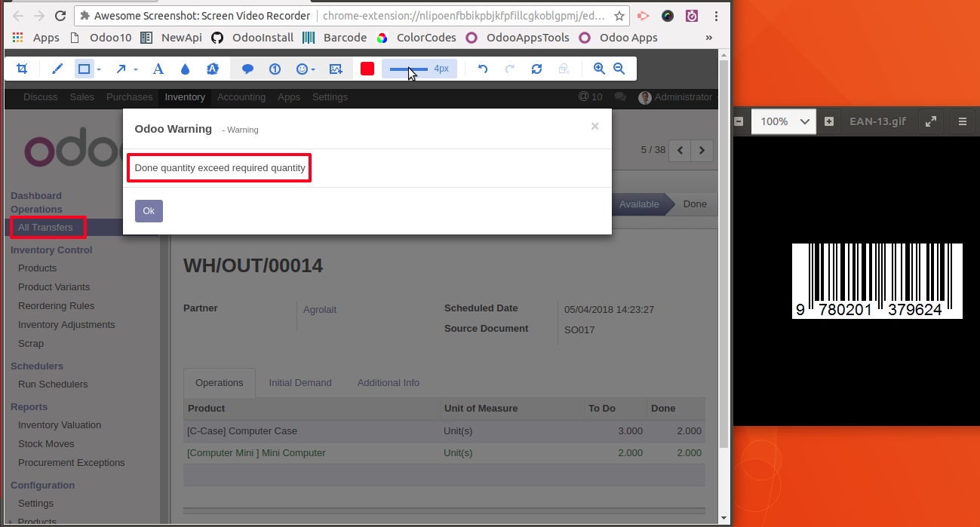Expand the emoji sticker dropdown arrow
This screenshot has width=980, height=527.
314,69
